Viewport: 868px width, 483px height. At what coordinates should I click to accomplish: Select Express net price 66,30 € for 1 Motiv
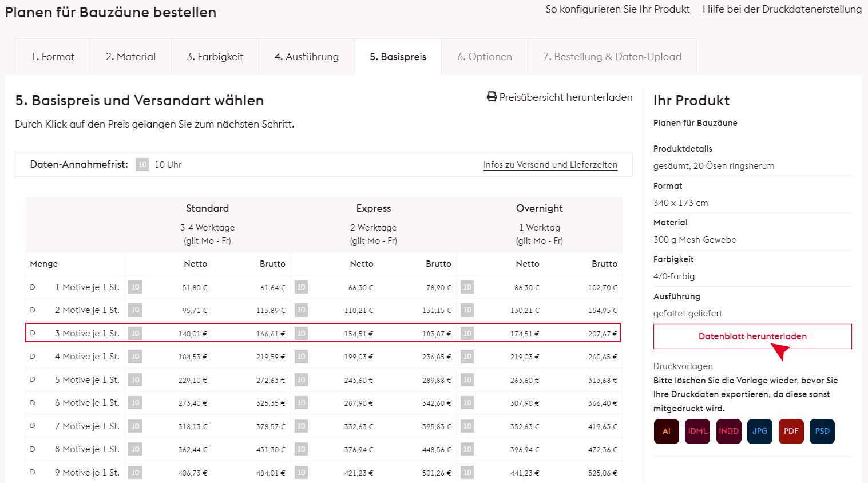click(360, 287)
